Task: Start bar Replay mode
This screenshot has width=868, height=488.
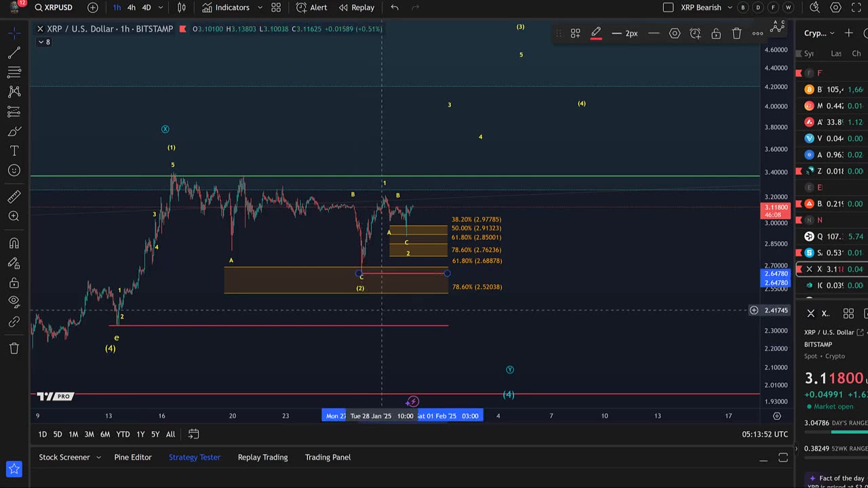Action: (356, 7)
